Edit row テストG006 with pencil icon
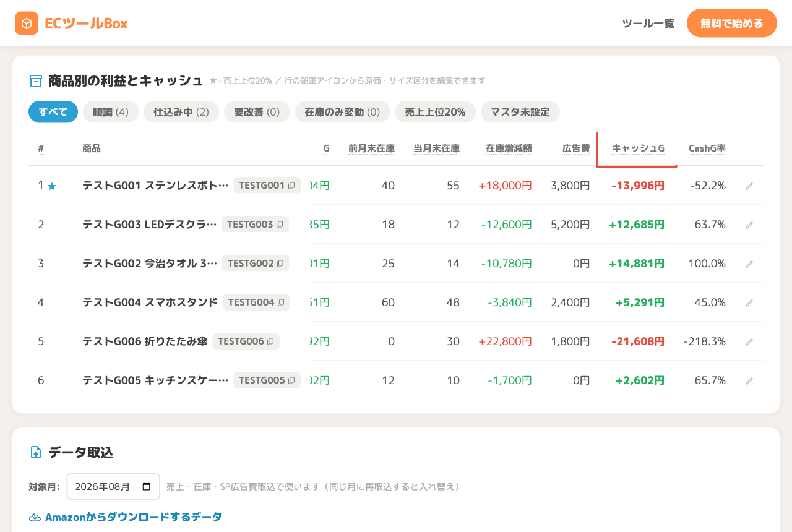The height and width of the screenshot is (532, 792). click(749, 341)
